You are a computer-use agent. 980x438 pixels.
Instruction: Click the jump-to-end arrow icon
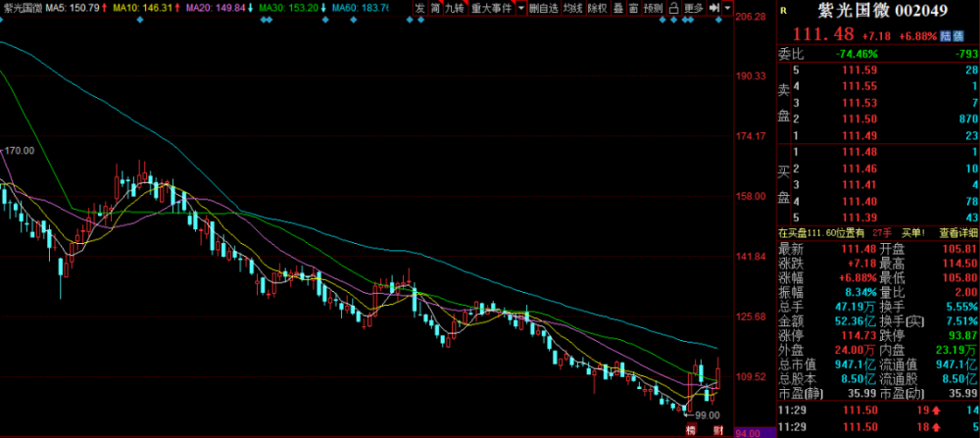coord(713,8)
